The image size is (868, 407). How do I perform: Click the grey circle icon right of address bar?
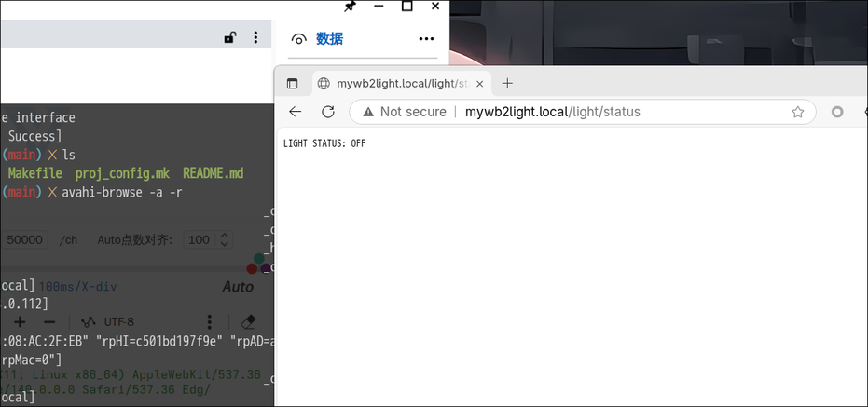coord(837,112)
